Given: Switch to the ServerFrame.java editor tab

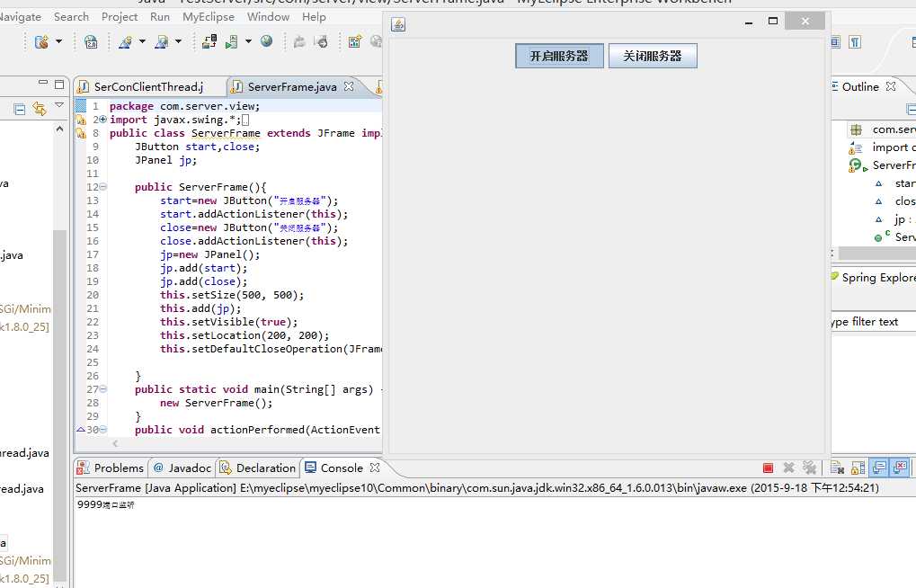Looking at the screenshot, I should (291, 86).
